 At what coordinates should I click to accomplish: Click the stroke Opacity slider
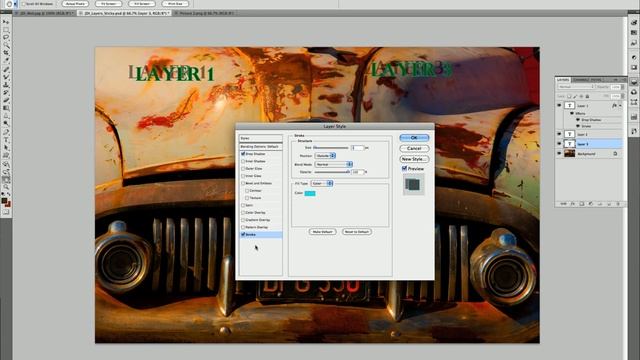pyautogui.click(x=331, y=172)
